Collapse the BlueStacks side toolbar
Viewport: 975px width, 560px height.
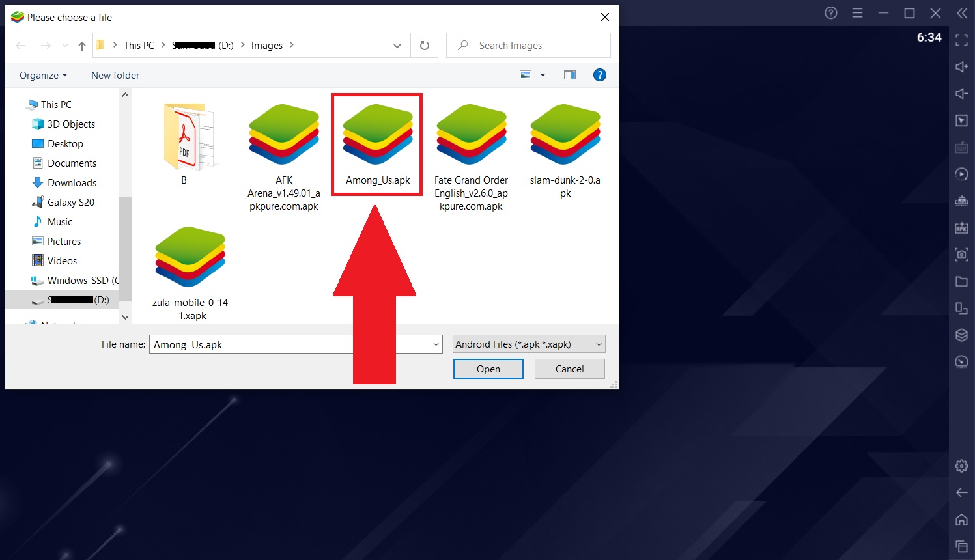pos(962,13)
